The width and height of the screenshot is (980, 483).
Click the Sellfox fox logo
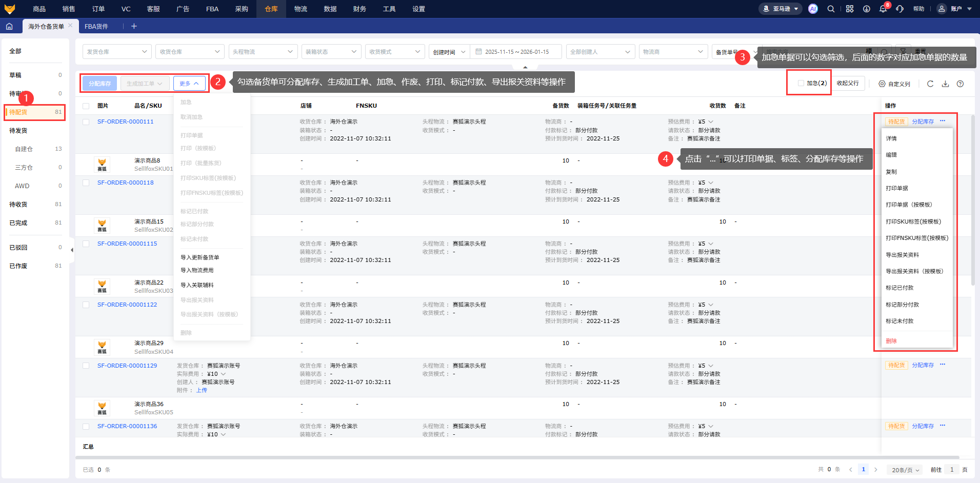pos(10,9)
